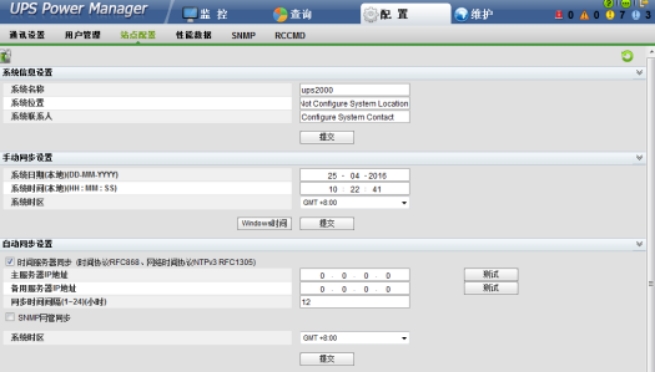Open the green help question-mark icon
Screen dimensions: 655x373
[609, 3]
